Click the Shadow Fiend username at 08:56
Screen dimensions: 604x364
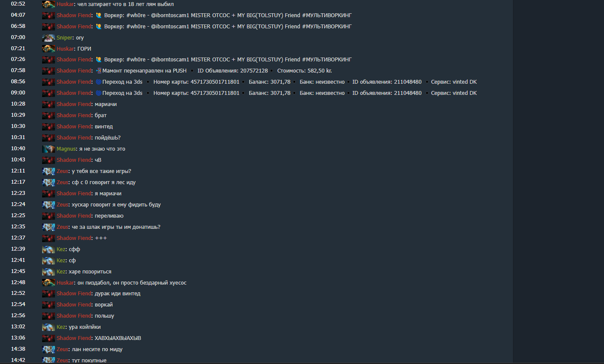click(74, 82)
